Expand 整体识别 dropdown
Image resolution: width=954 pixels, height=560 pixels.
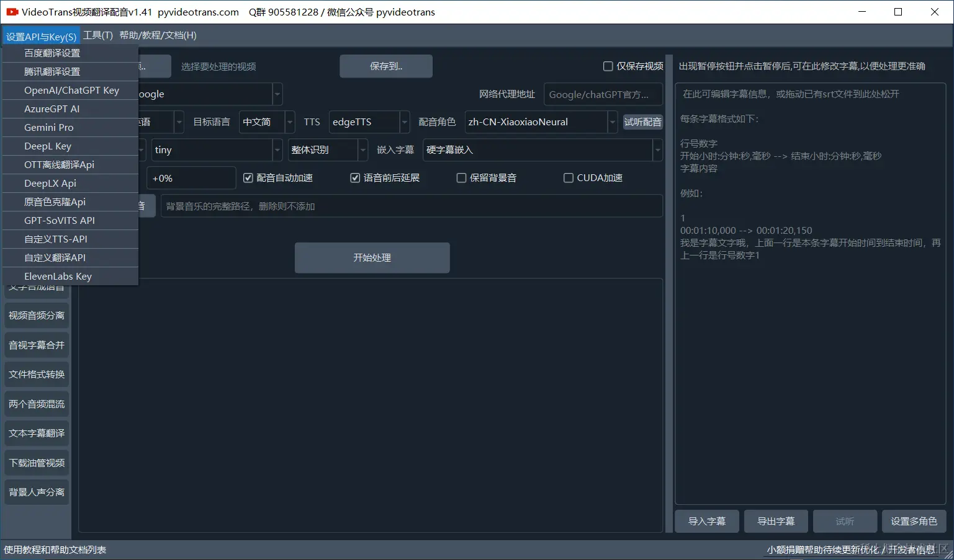point(328,150)
